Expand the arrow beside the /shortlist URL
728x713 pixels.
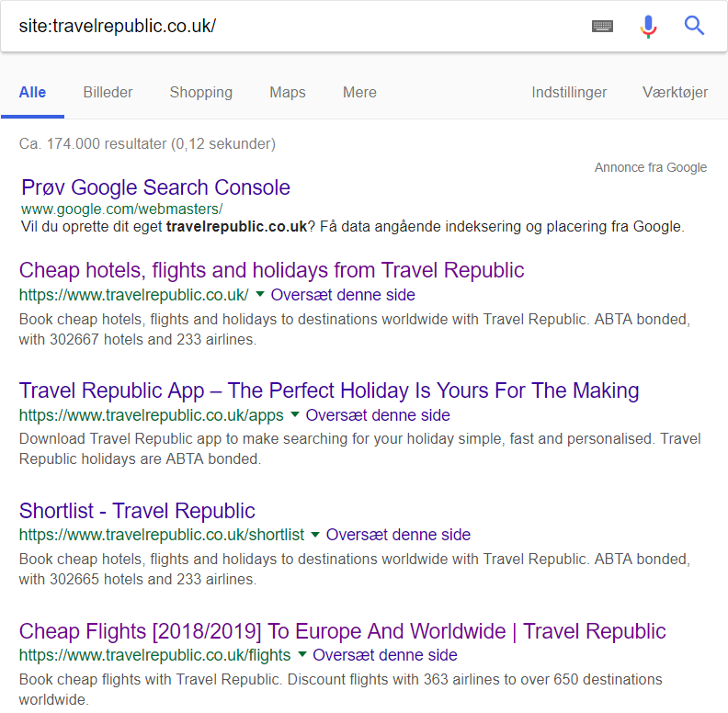tap(315, 535)
